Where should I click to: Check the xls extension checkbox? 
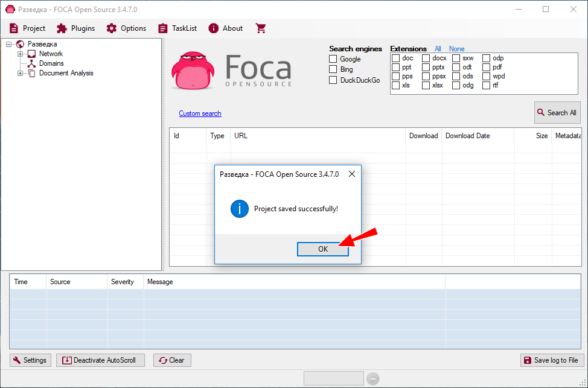[x=395, y=85]
